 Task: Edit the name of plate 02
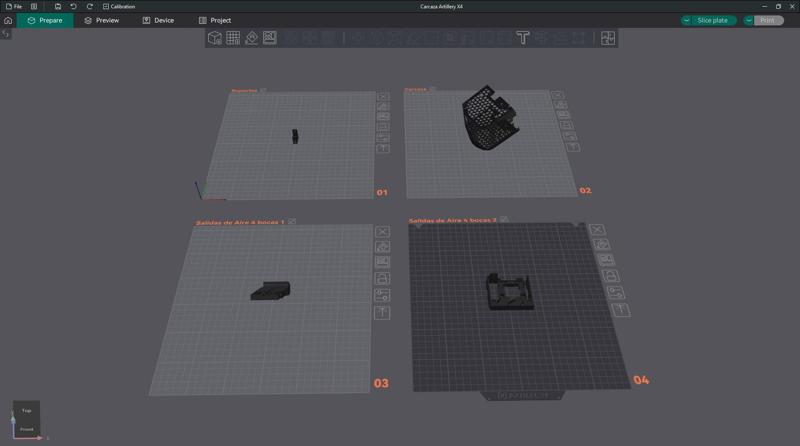432,89
